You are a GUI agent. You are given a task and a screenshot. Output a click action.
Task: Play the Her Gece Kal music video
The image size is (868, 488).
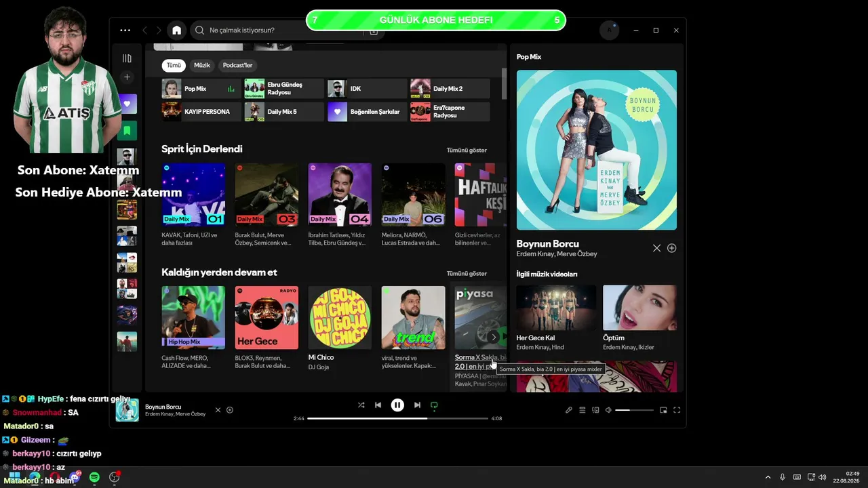pyautogui.click(x=556, y=307)
